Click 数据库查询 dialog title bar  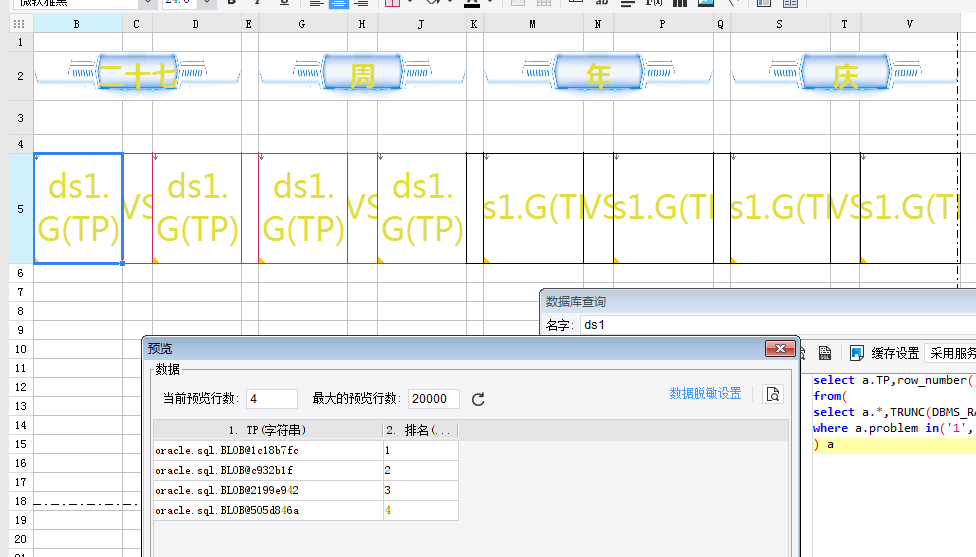pyautogui.click(x=758, y=301)
